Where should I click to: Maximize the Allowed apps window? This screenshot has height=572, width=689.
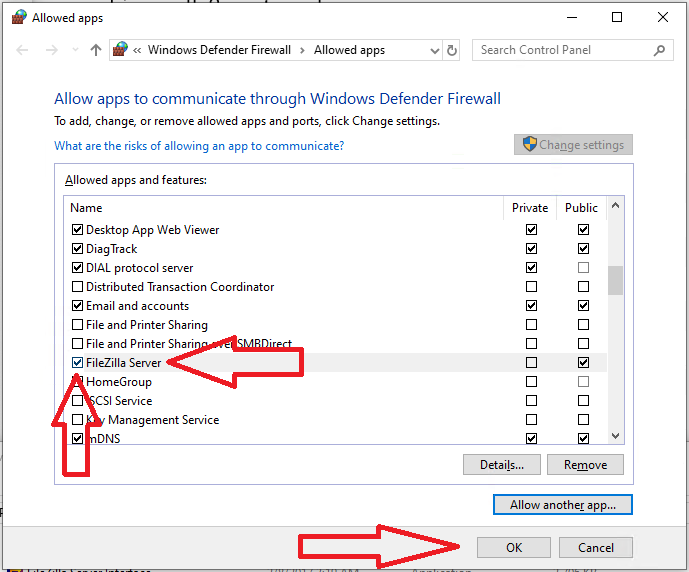tap(617, 18)
